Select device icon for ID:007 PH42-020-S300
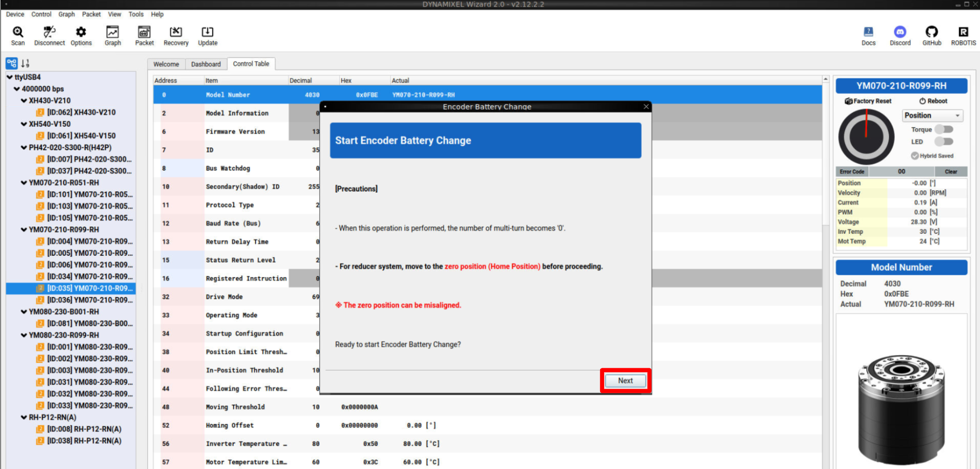 click(40, 159)
